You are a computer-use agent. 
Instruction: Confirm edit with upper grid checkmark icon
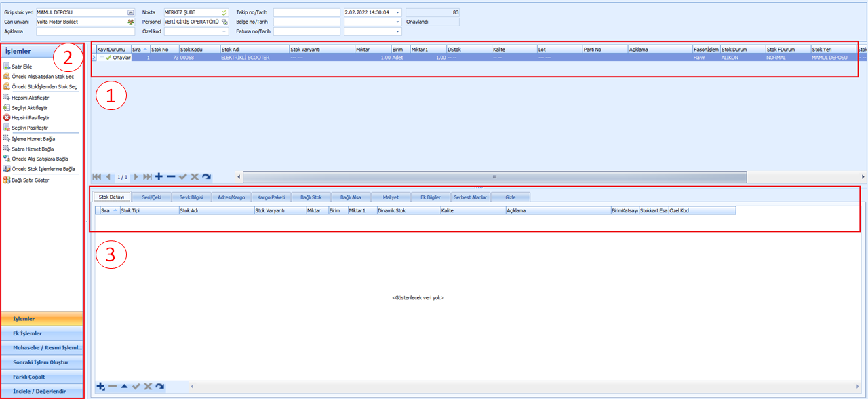(x=182, y=176)
